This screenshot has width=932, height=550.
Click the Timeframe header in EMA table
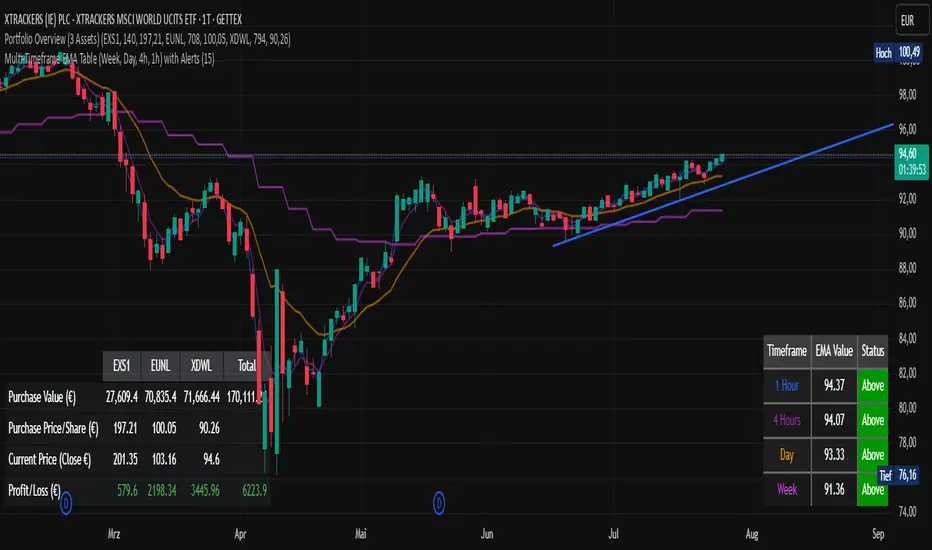pyautogui.click(x=787, y=351)
